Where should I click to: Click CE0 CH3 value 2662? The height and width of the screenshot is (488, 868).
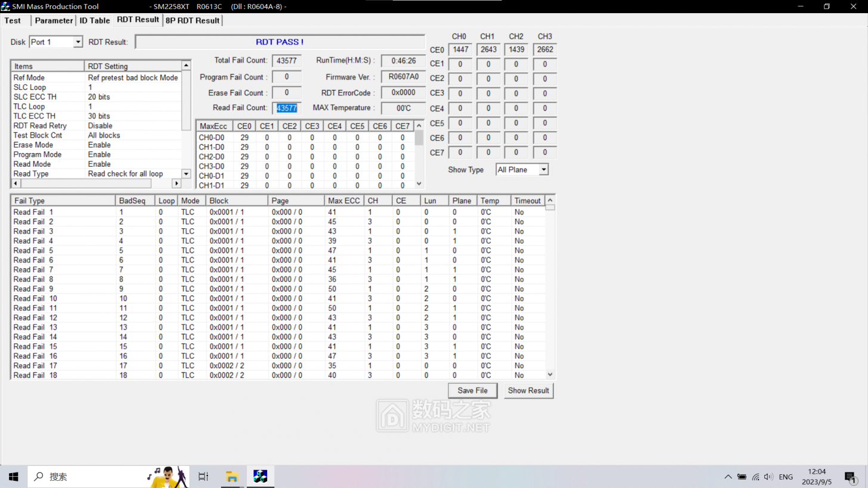coord(545,49)
